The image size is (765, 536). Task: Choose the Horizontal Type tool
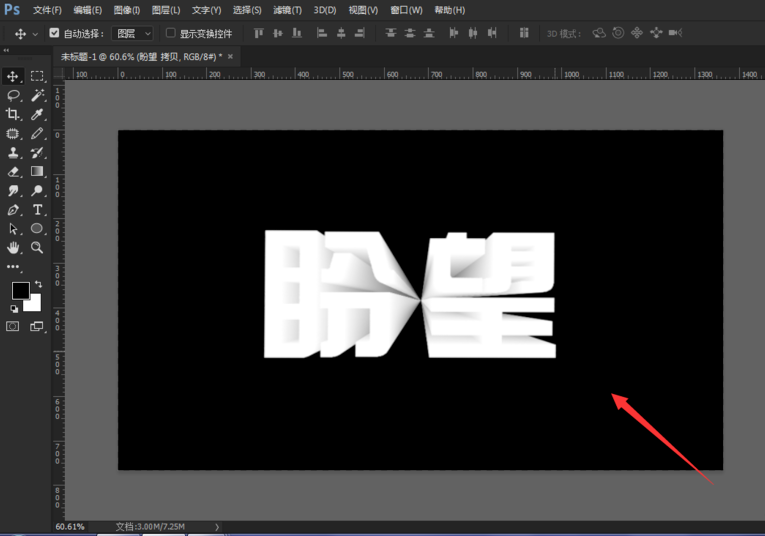tap(38, 210)
